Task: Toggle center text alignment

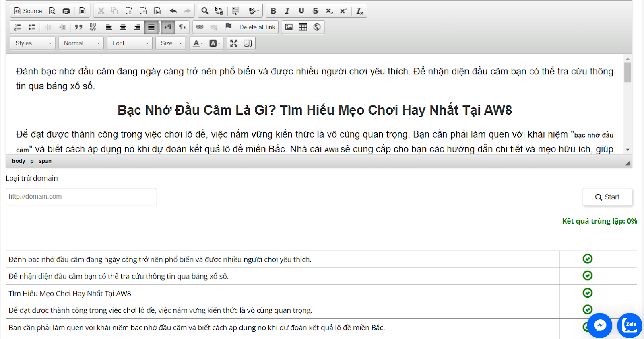Action: 123,27
